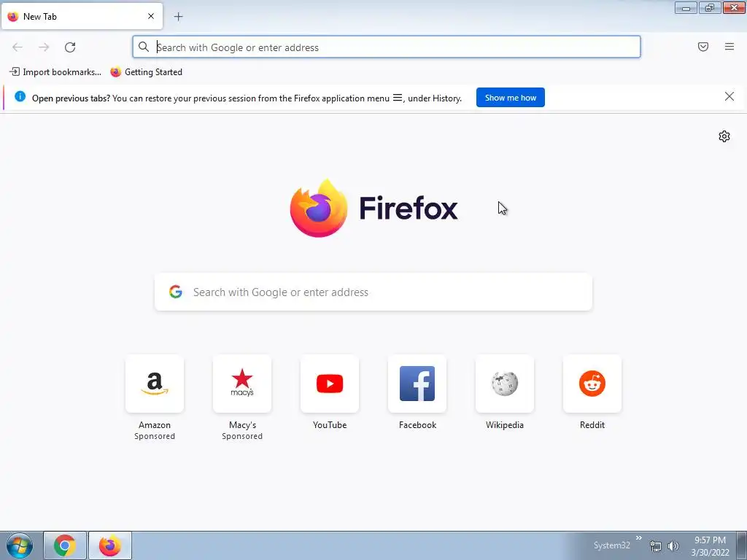Click the Show desktop button
Viewport: 747px width, 560px height.
pos(742,545)
